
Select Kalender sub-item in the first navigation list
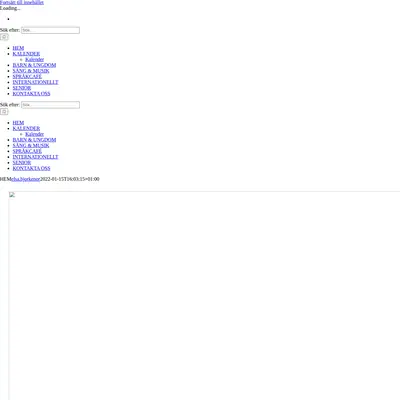(35, 59)
